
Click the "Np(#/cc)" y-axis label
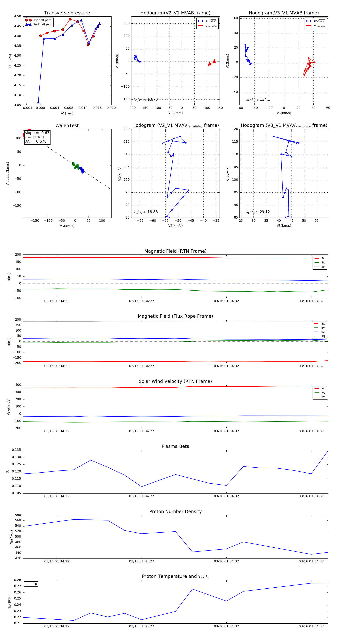click(x=11, y=537)
